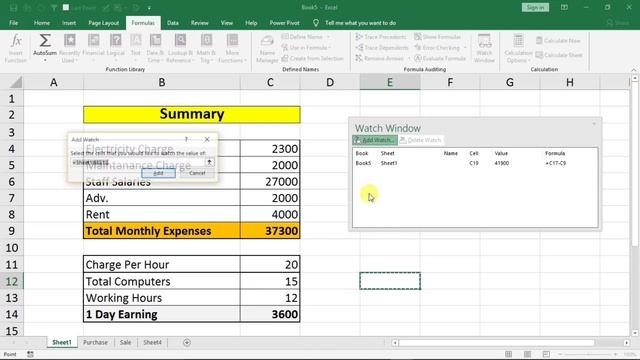Switch to the Home tab
Viewport: 640px width, 360px height.
(x=42, y=23)
